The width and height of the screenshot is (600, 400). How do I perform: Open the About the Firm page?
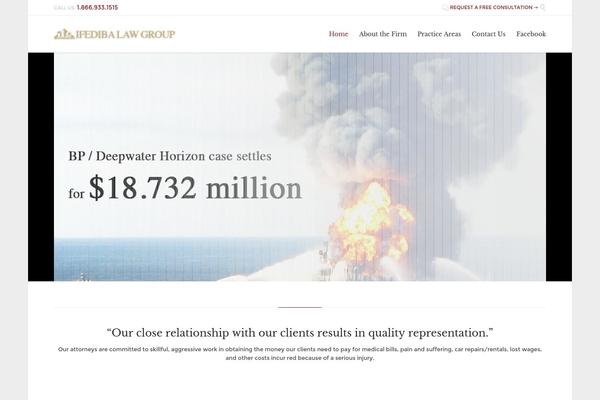pyautogui.click(x=383, y=34)
